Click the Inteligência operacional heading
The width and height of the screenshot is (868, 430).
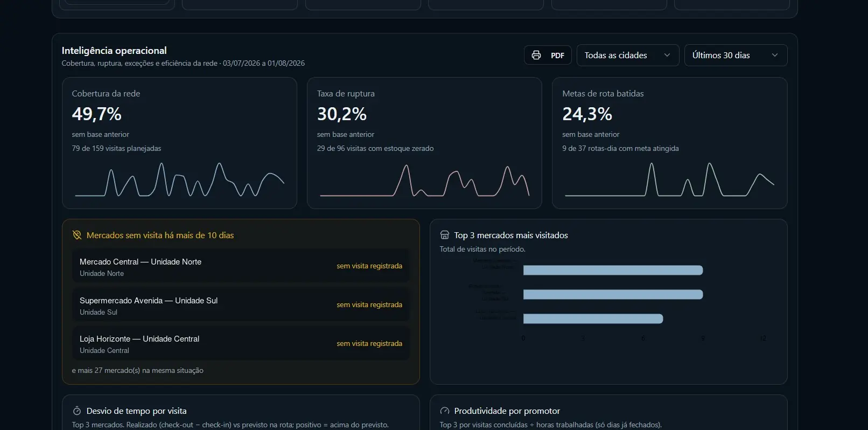click(114, 51)
